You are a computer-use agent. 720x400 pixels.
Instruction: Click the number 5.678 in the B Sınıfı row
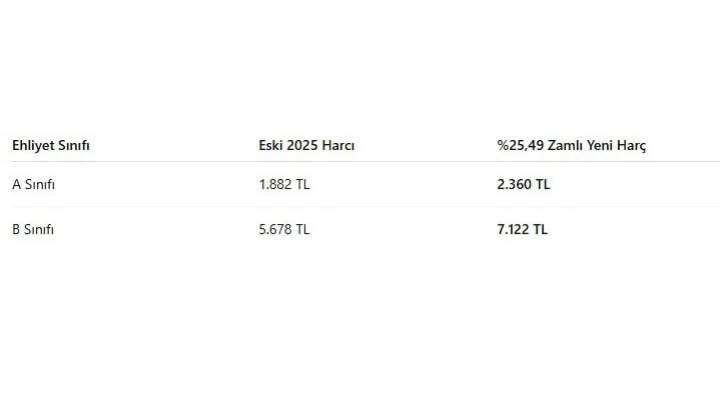coord(275,229)
